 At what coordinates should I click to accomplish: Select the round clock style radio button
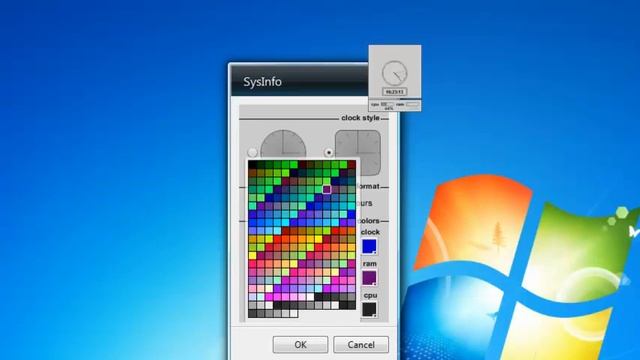tap(252, 153)
